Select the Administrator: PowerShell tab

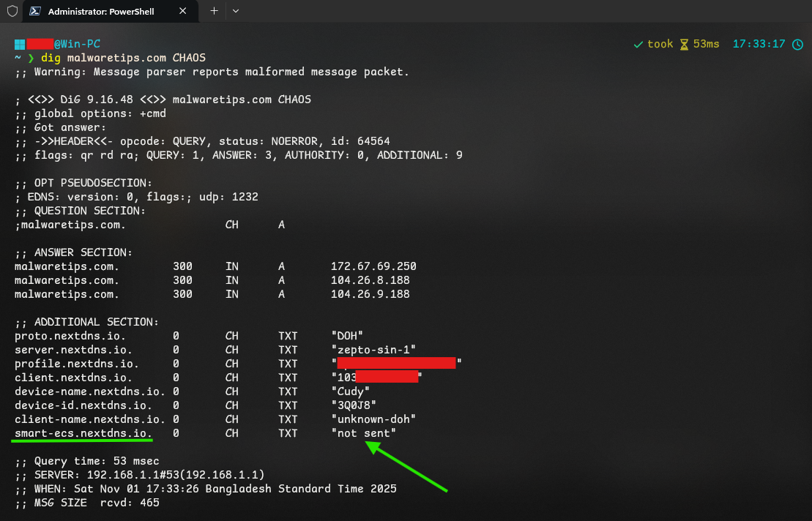[x=111, y=11]
